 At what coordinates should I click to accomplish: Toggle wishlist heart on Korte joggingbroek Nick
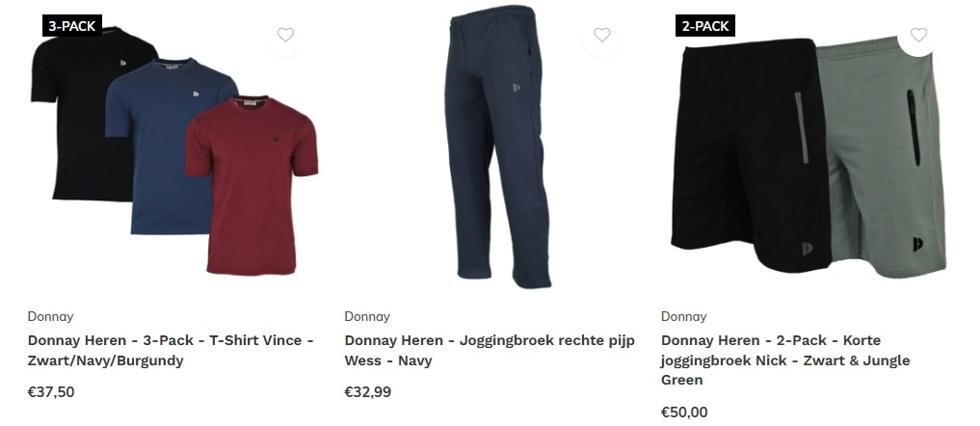(918, 35)
